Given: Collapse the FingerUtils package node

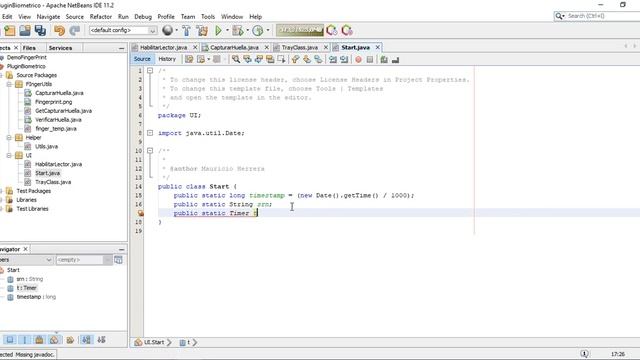Looking at the screenshot, I should click(x=9, y=84).
